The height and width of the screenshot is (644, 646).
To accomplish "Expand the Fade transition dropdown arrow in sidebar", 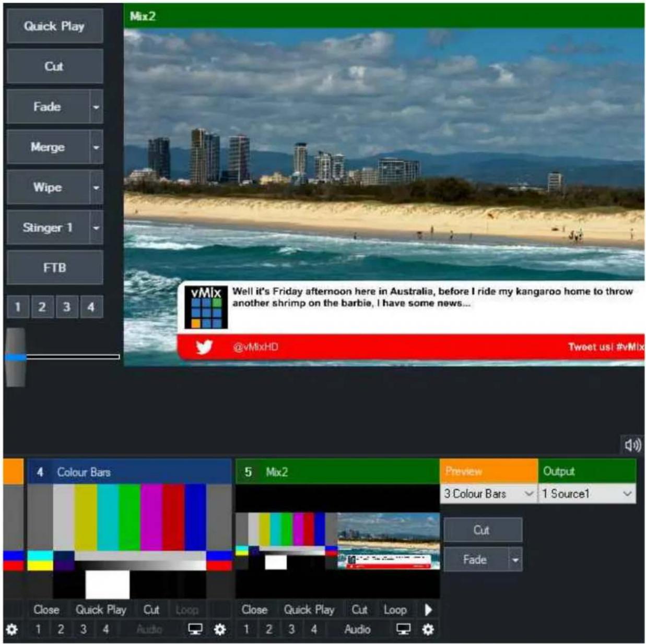I will click(x=96, y=107).
